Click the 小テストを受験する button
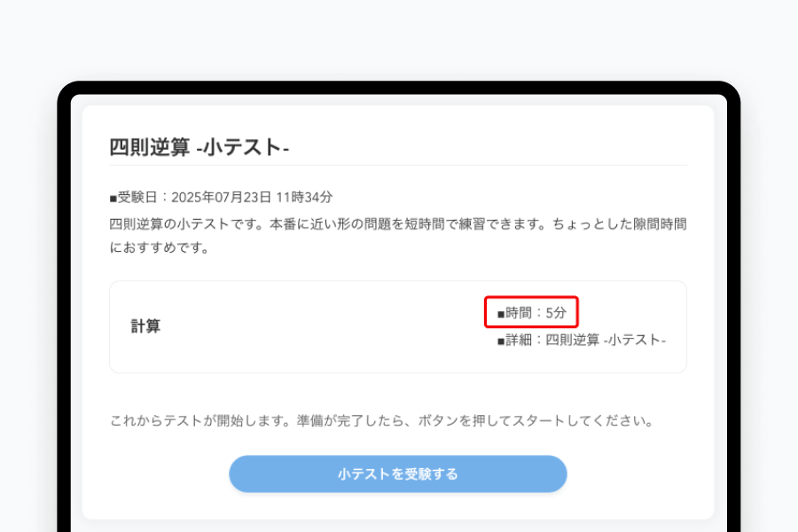Viewport: 798px width, 532px height. (x=398, y=474)
